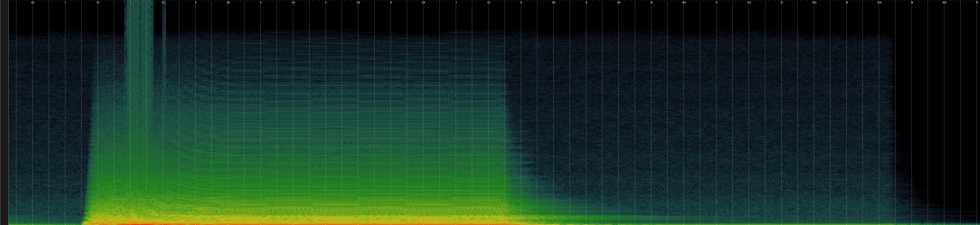The height and width of the screenshot is (225, 980).
Task: Click the 10 second mark on the ruler
Action: tap(651, 3)
